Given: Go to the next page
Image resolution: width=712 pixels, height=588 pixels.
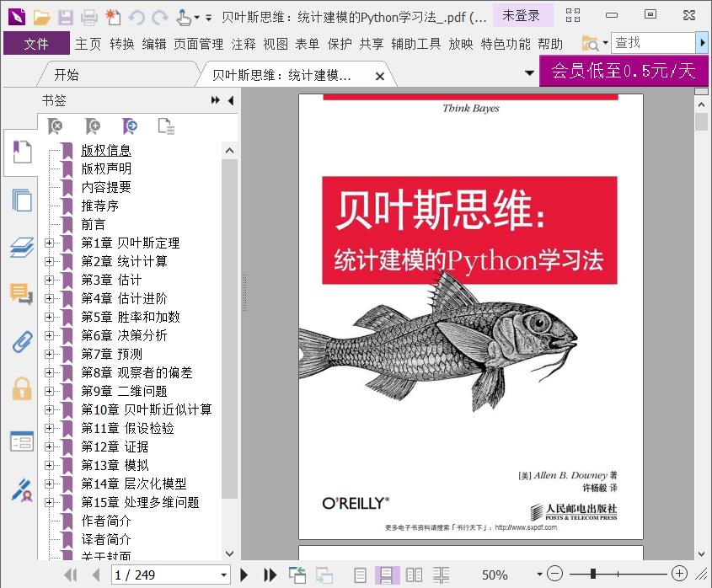Looking at the screenshot, I should click(x=244, y=575).
